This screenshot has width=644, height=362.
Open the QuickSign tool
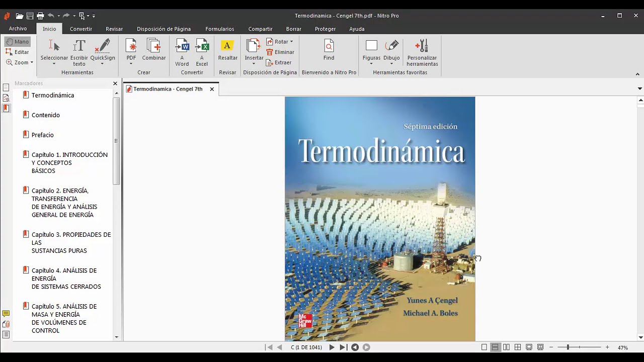pyautogui.click(x=103, y=52)
